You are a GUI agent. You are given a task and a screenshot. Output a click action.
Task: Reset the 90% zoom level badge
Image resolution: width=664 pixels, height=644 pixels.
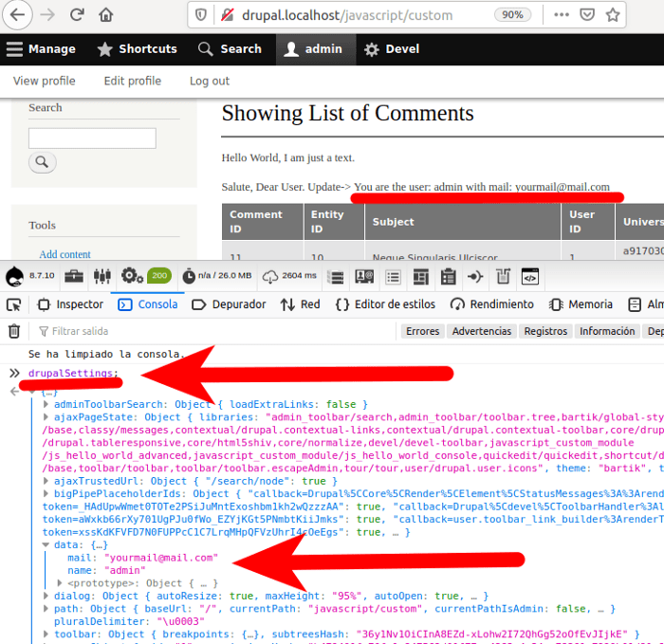(512, 15)
